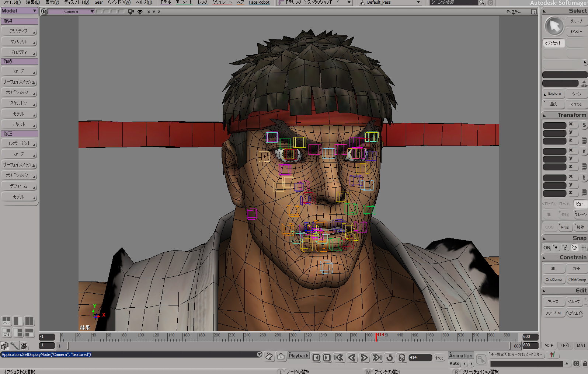The height and width of the screenshot is (374, 588).
Task: Jump to the first frame
Action: [339, 357]
